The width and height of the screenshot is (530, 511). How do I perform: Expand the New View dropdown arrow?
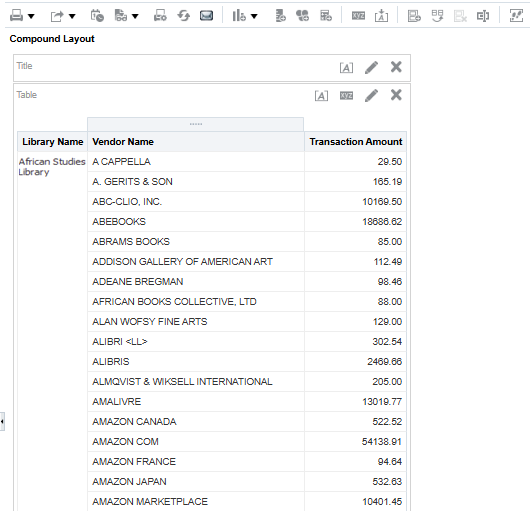254,16
